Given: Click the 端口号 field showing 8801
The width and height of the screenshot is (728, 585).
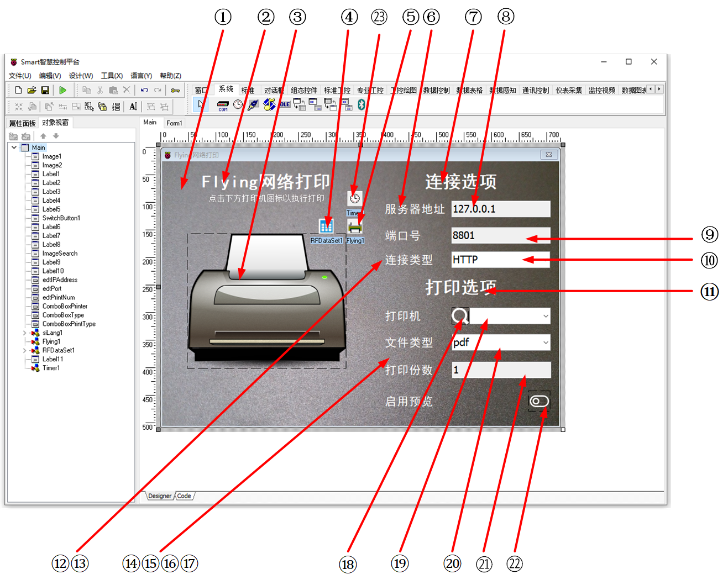Looking at the screenshot, I should 501,235.
